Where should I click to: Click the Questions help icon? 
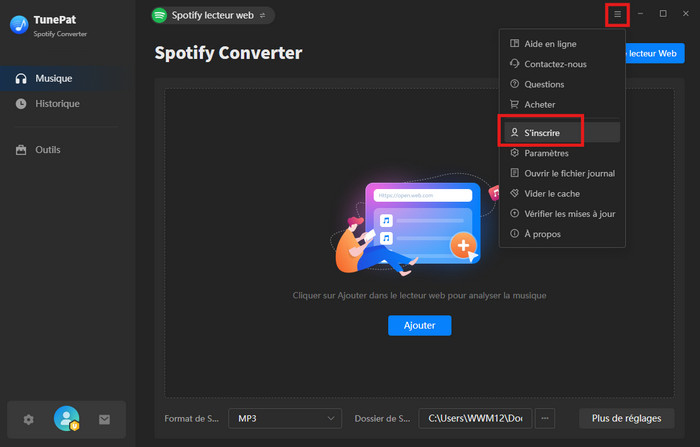point(514,84)
